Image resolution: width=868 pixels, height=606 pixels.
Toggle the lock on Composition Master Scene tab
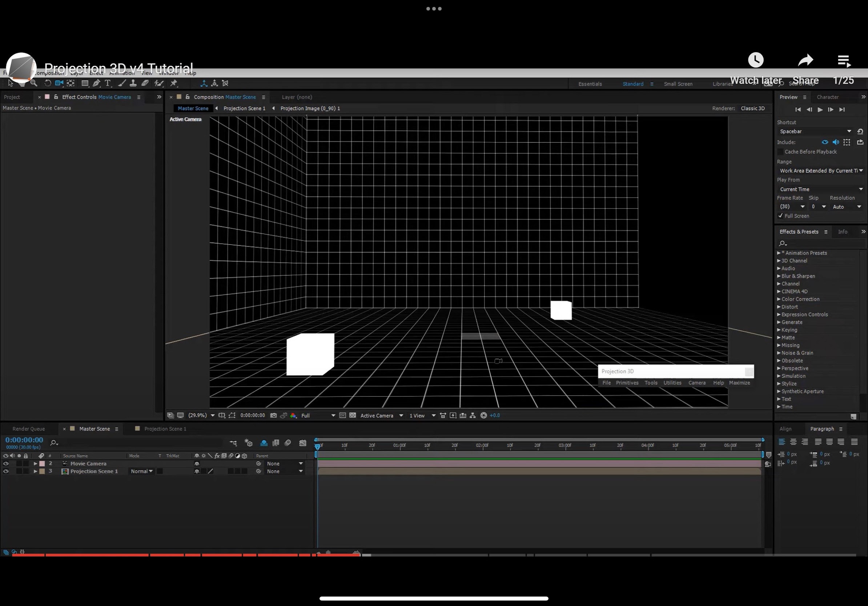[188, 97]
